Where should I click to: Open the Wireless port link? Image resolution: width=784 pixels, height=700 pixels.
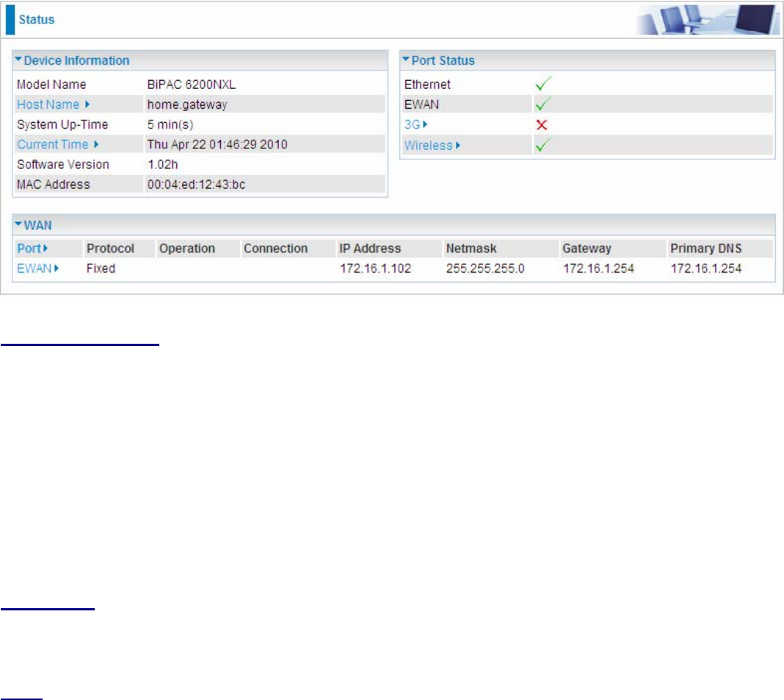(432, 145)
